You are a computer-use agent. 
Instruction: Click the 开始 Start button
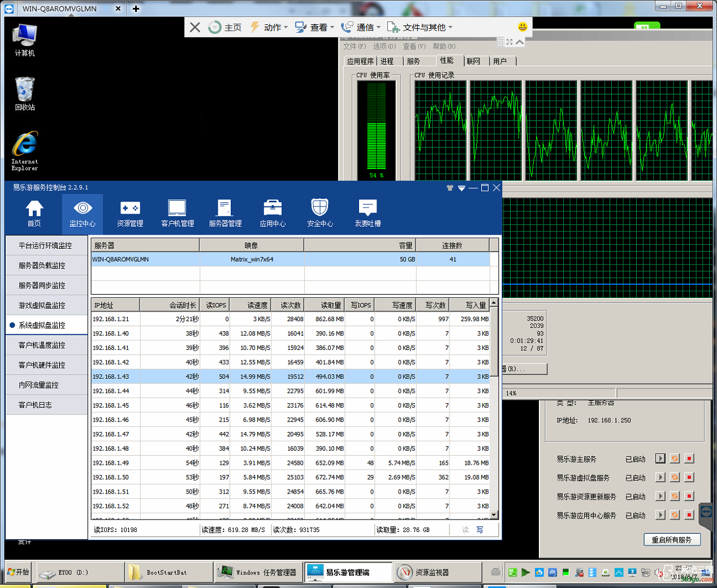point(18,572)
